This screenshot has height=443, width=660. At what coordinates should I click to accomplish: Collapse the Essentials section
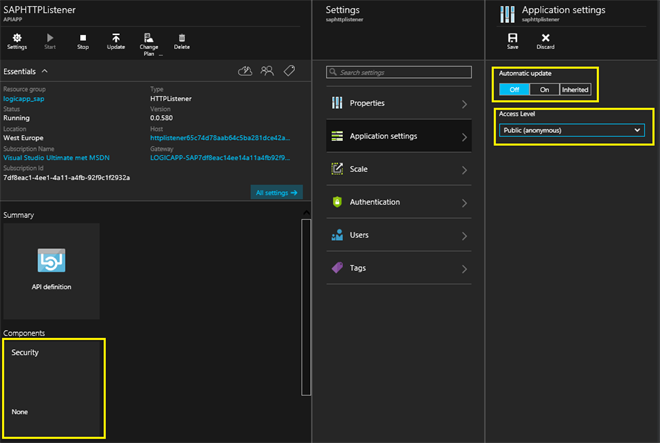click(x=45, y=72)
